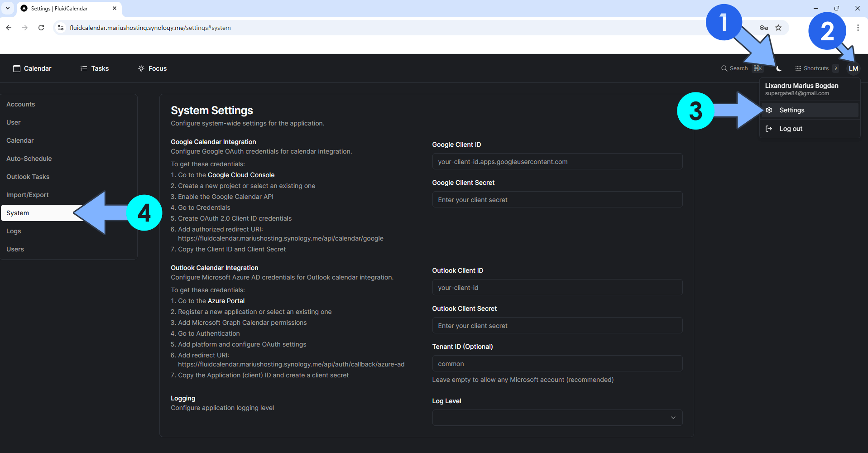Screen dimensions: 868x453
Task: Open LM user avatar menu
Action: tap(853, 68)
